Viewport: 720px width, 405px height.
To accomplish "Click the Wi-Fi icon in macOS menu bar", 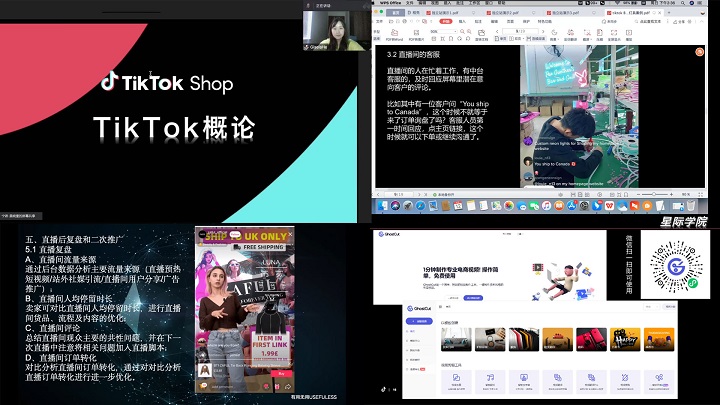I will coord(617,3).
